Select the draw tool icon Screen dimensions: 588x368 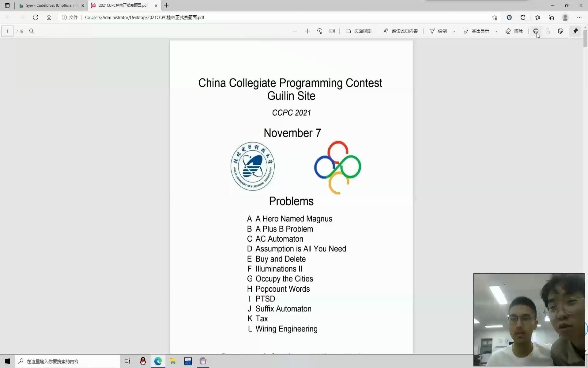pos(432,31)
